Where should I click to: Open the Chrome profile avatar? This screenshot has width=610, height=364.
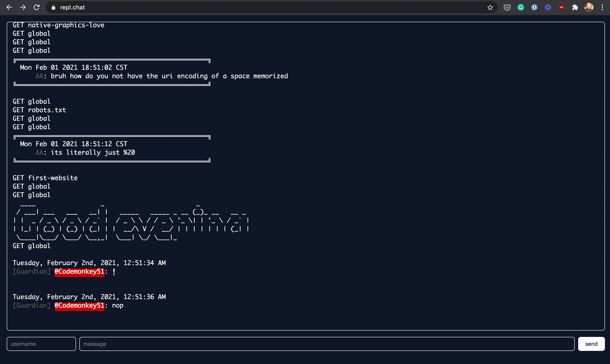click(x=589, y=7)
